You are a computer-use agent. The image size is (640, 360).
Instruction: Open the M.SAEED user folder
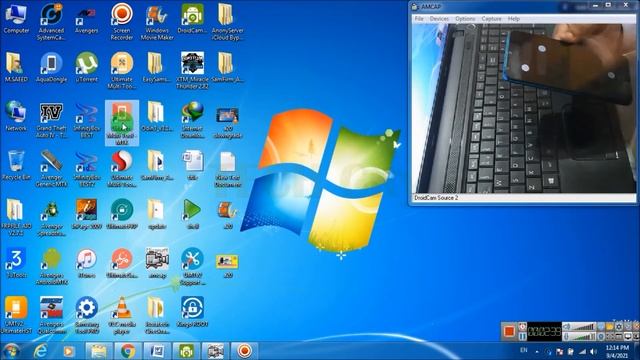point(16,68)
